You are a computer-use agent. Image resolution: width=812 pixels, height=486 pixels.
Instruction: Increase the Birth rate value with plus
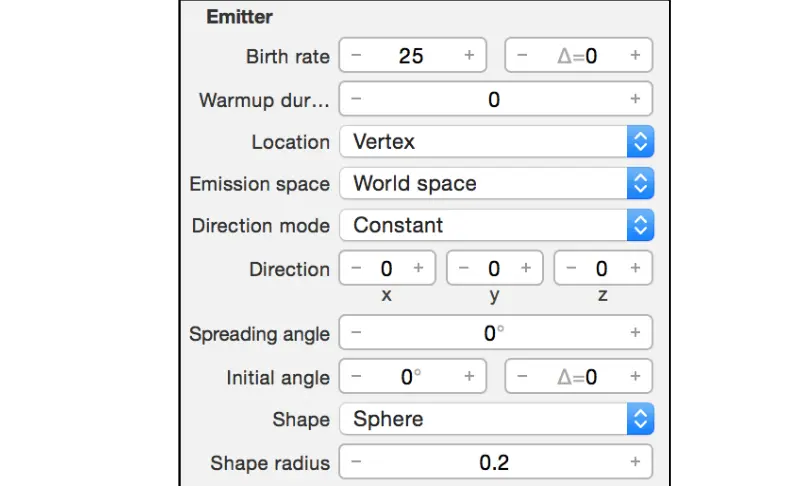469,56
